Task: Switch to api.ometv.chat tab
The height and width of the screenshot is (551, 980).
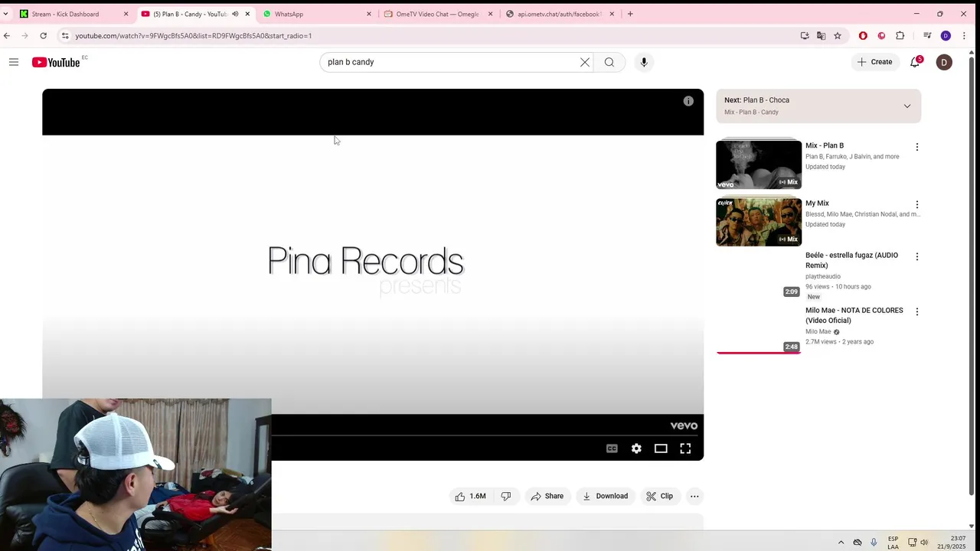Action: pos(559,14)
